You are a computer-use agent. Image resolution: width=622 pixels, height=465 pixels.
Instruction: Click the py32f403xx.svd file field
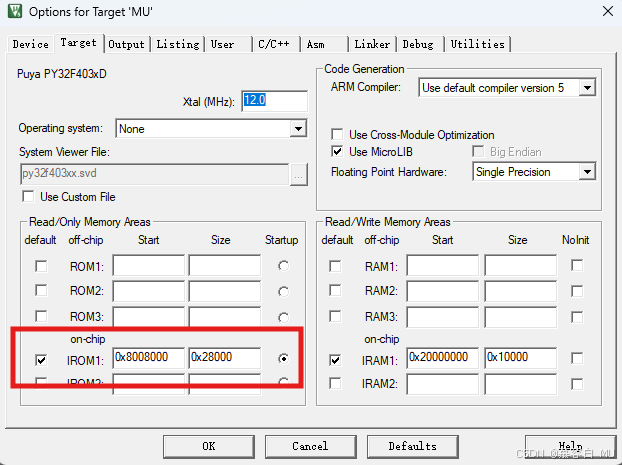click(x=154, y=174)
